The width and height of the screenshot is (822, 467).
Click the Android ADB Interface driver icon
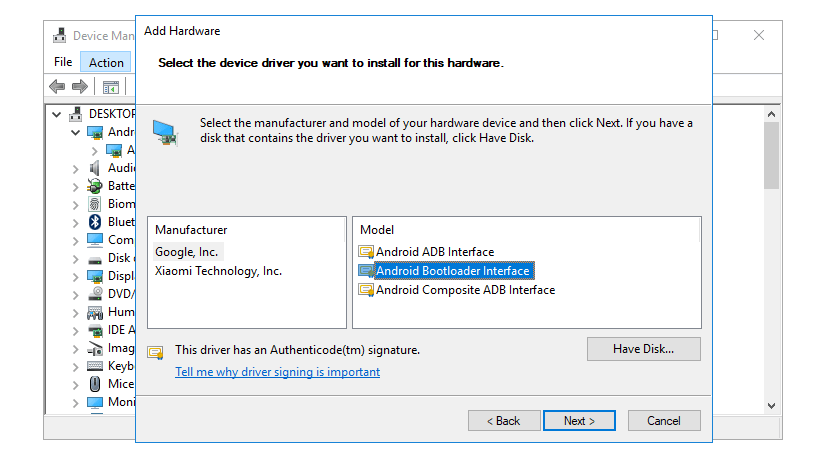(366, 252)
